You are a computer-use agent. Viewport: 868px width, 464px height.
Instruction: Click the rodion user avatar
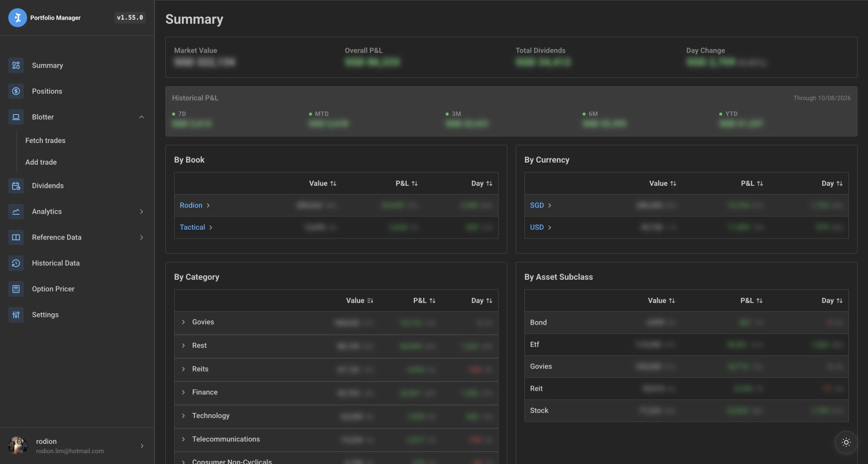coord(18,445)
